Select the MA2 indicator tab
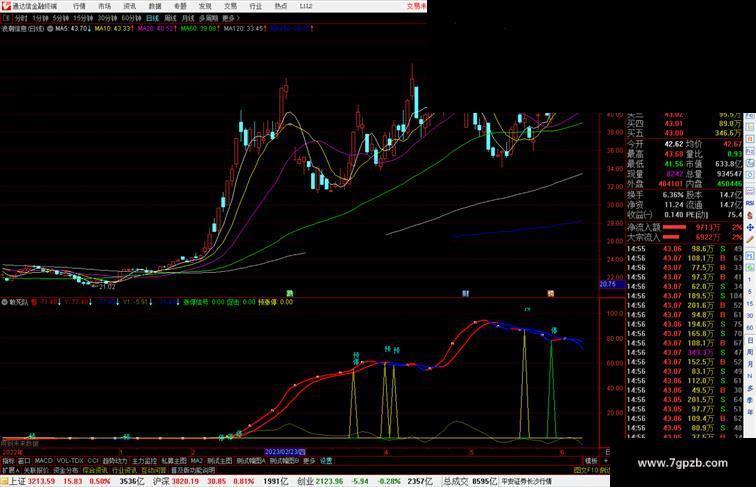This screenshot has width=756, height=487. coord(197,461)
